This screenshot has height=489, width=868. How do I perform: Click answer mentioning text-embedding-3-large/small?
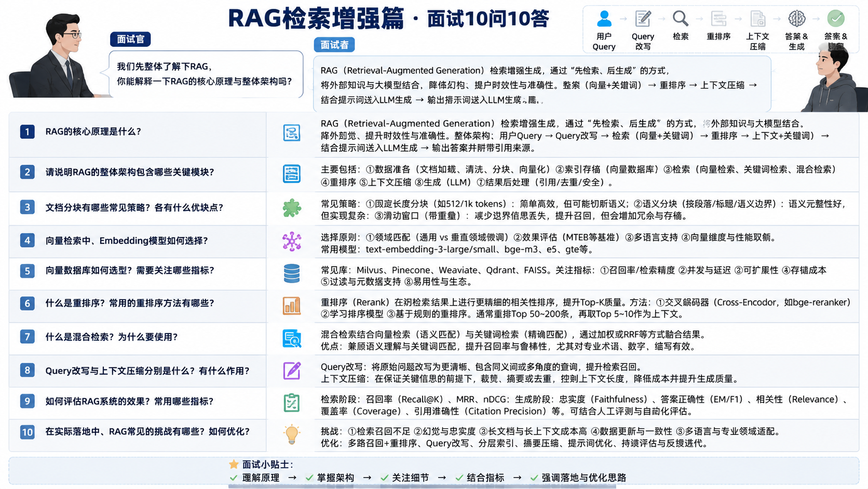[x=549, y=243]
